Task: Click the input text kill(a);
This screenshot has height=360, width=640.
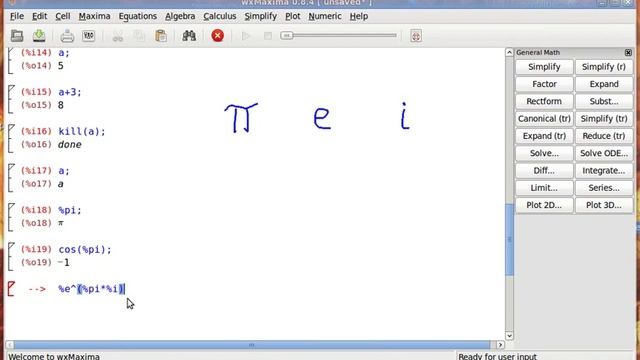Action: (82, 131)
